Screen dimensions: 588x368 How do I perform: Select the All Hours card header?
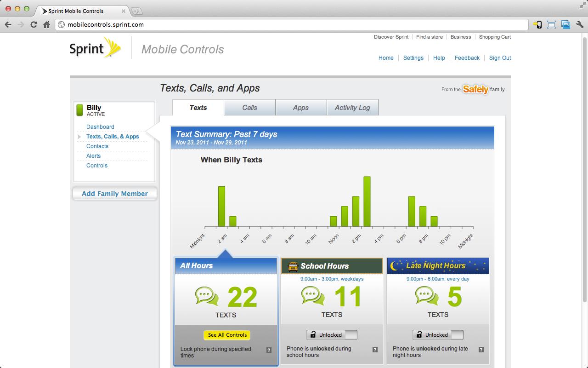(226, 266)
